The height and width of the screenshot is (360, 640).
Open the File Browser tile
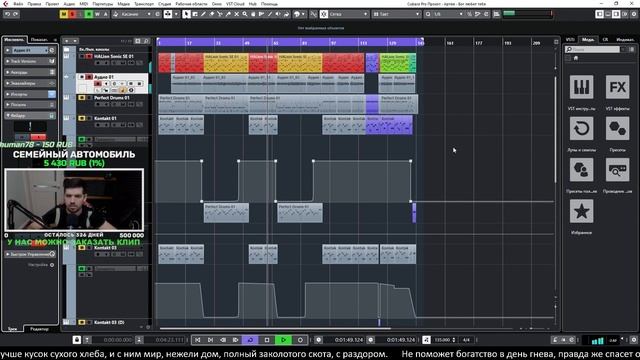pyautogui.click(x=617, y=169)
